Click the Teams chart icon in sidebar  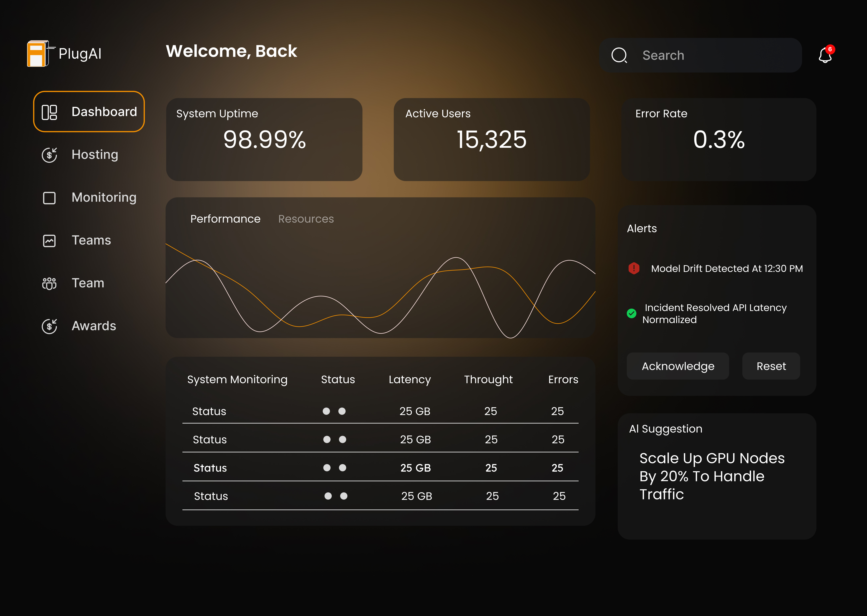click(x=49, y=240)
